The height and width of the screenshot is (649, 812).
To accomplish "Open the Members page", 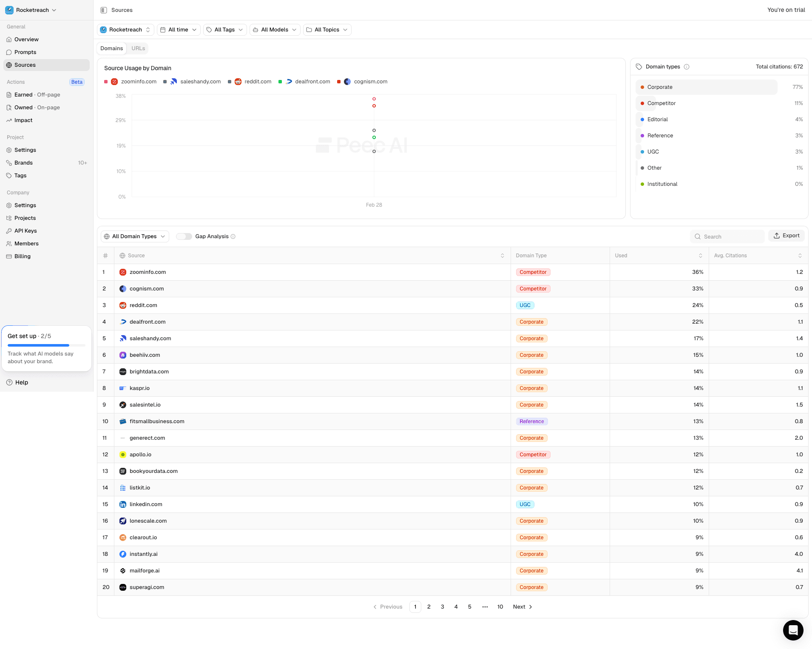I will (26, 243).
